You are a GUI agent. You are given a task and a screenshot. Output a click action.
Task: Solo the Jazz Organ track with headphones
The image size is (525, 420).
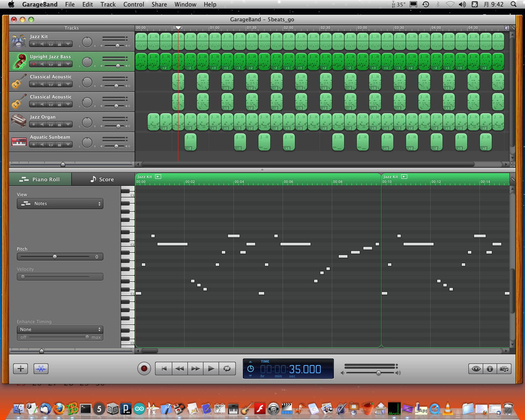click(x=51, y=124)
